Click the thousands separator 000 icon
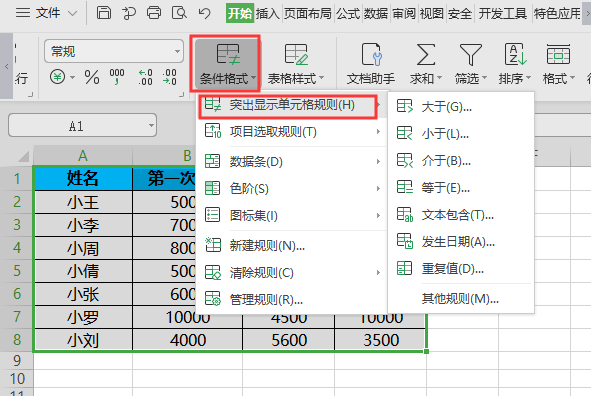Image resolution: width=591 pixels, height=396 pixels. [x=117, y=76]
